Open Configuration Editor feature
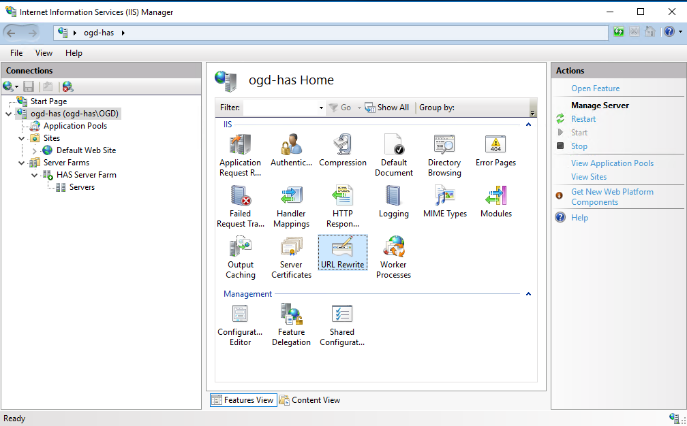The width and height of the screenshot is (687, 426). click(x=240, y=325)
